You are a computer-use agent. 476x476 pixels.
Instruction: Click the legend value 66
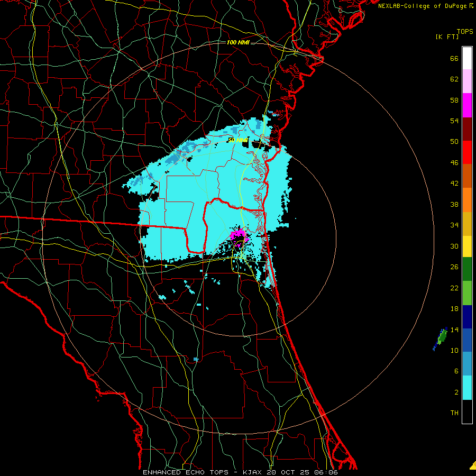pos(454,59)
